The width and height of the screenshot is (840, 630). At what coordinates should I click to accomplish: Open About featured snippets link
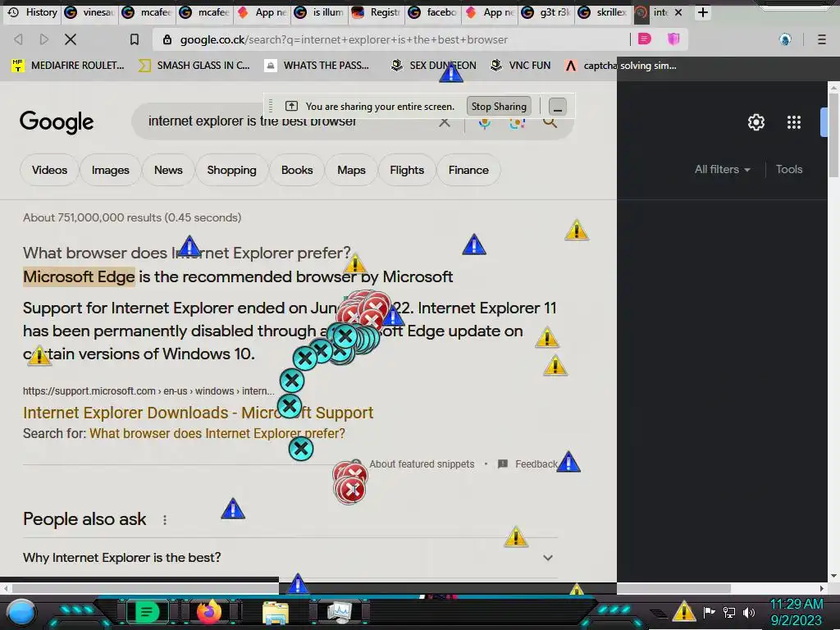click(422, 464)
